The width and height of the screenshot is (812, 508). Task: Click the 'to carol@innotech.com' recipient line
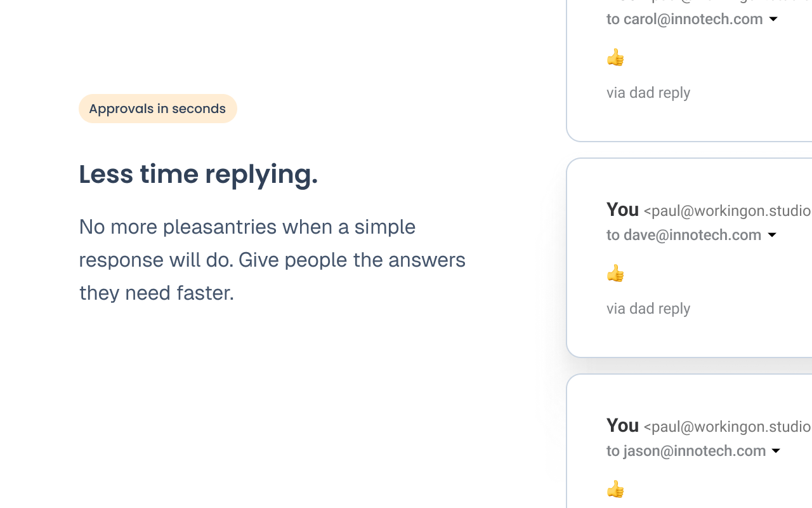[x=684, y=19]
